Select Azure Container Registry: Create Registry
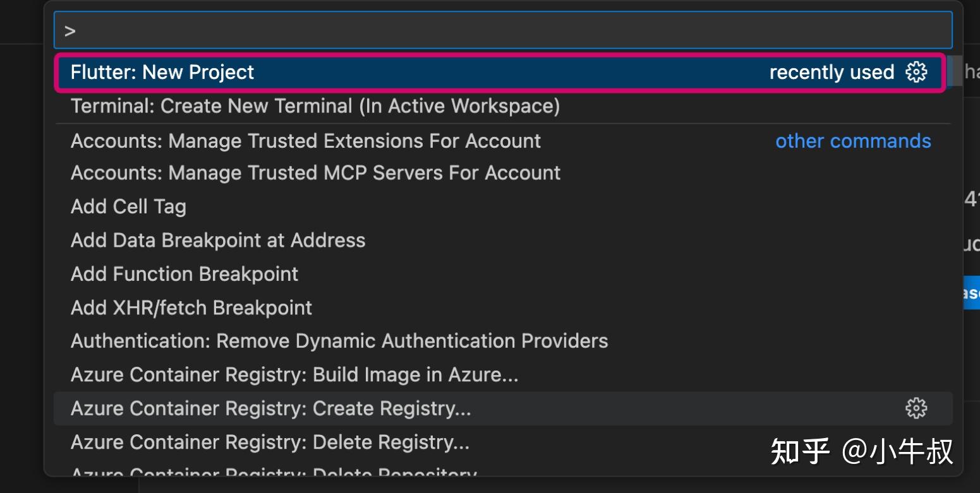980x493 pixels. [270, 408]
